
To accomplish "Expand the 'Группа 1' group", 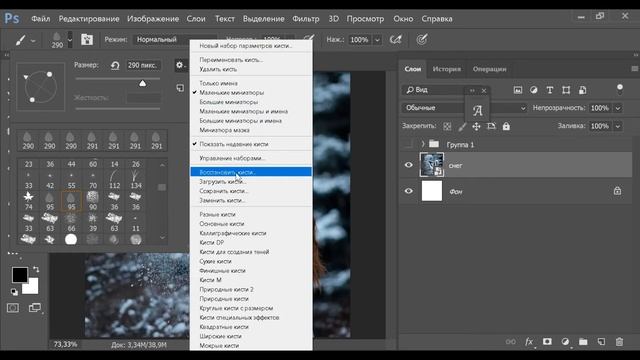I will pyautogui.click(x=423, y=144).
